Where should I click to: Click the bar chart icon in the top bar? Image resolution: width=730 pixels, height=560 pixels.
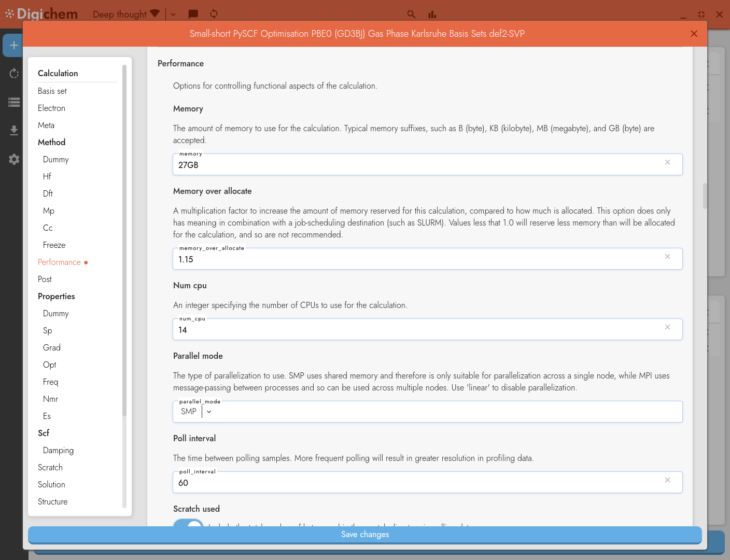(x=432, y=15)
